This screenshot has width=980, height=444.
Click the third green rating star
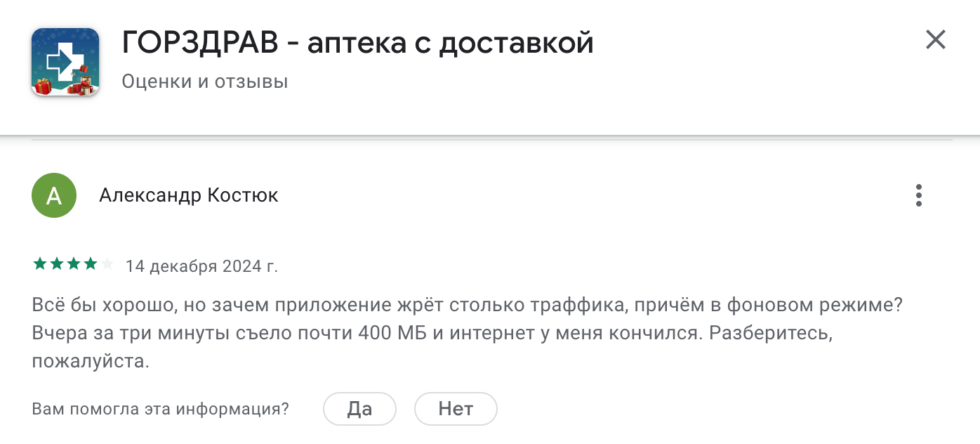click(73, 264)
